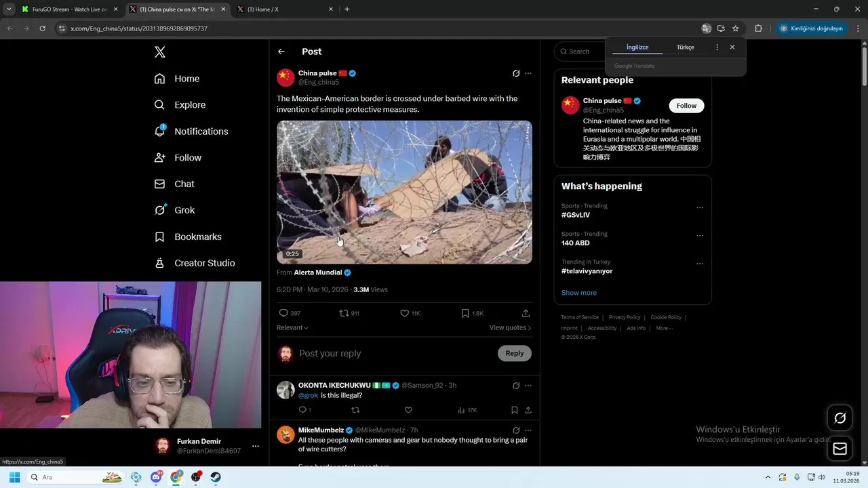Open Chrome extensions puzzle icon
Image resolution: width=868 pixels, height=488 pixels.
pos(758,28)
